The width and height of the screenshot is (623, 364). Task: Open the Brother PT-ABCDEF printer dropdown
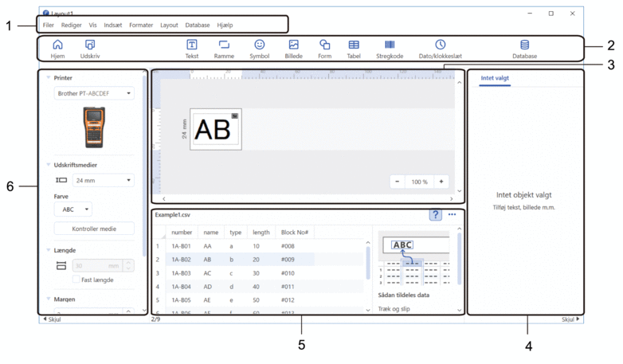(94, 93)
